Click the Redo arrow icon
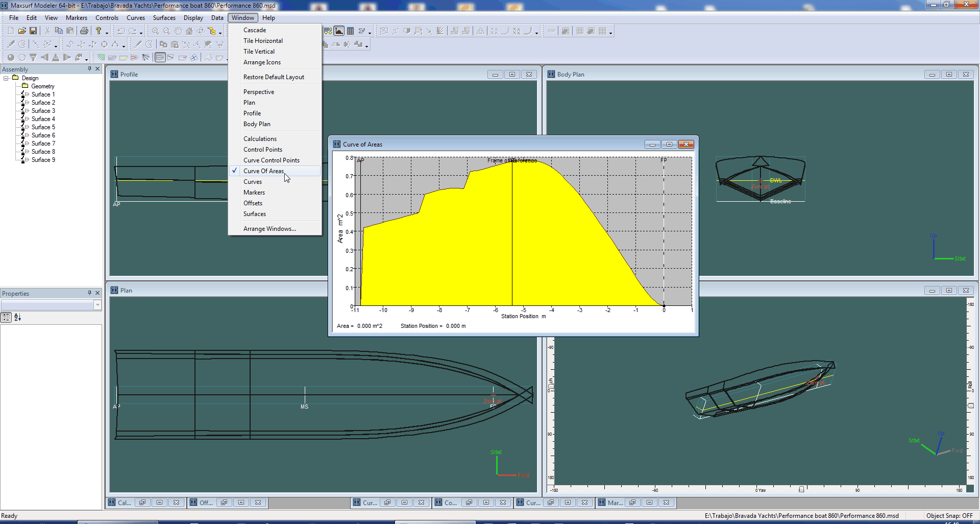The height and width of the screenshot is (524, 980). click(133, 31)
